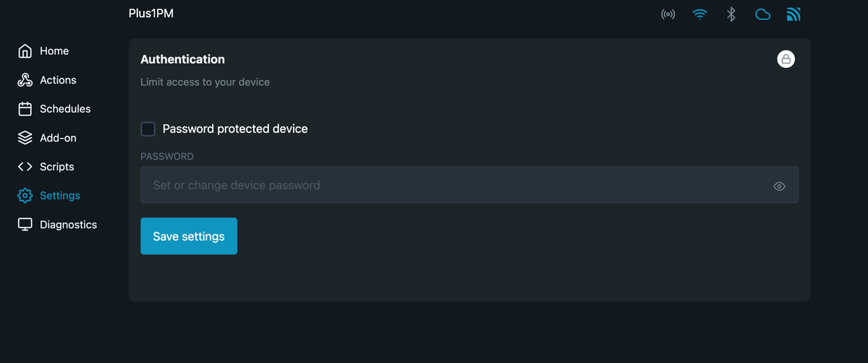Screen dimensions: 868x363
Task: Open the Scripts menu item
Action: (56, 167)
